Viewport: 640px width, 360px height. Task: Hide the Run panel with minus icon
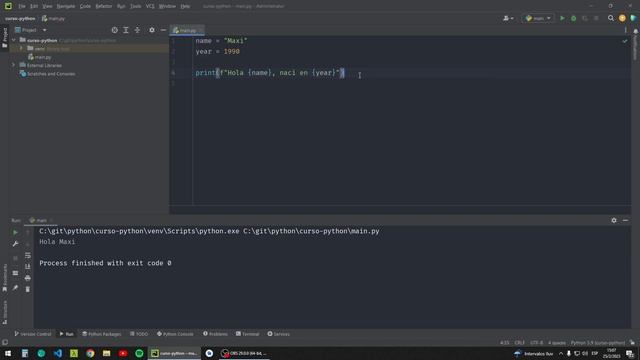pyautogui.click(x=625, y=220)
